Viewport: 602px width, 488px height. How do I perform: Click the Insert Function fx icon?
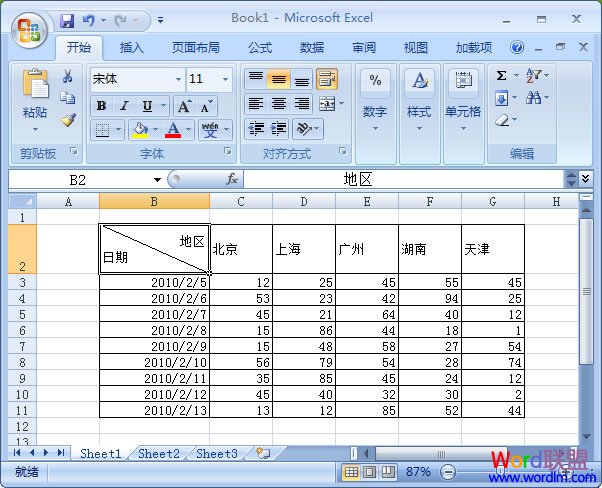tap(231, 179)
